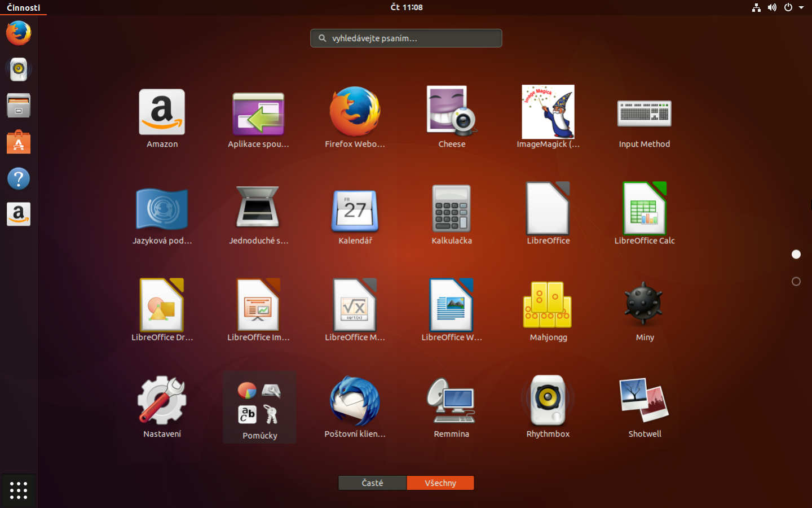Launch LibreOffice Writer
The image size is (812, 508).
tap(452, 310)
